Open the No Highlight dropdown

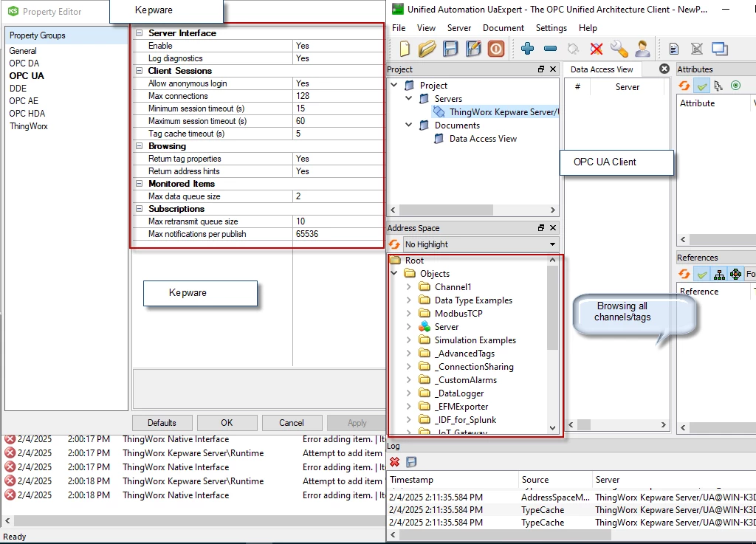click(x=480, y=244)
